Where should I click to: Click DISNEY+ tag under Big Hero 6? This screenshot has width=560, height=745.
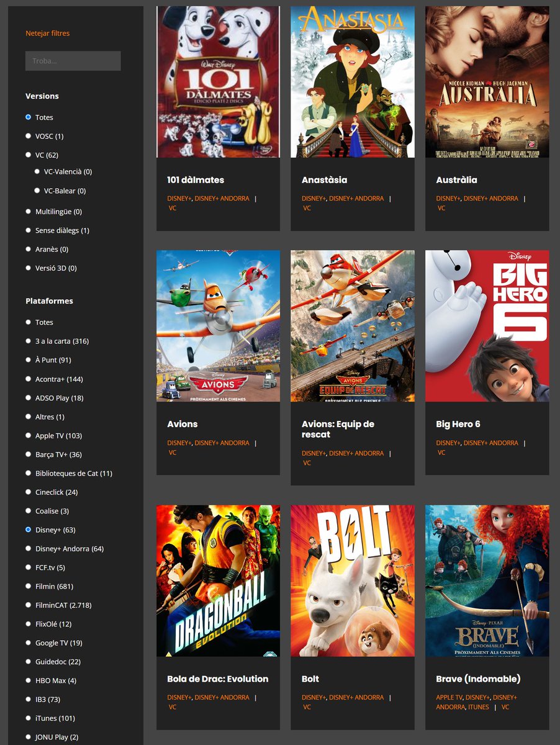(x=448, y=443)
